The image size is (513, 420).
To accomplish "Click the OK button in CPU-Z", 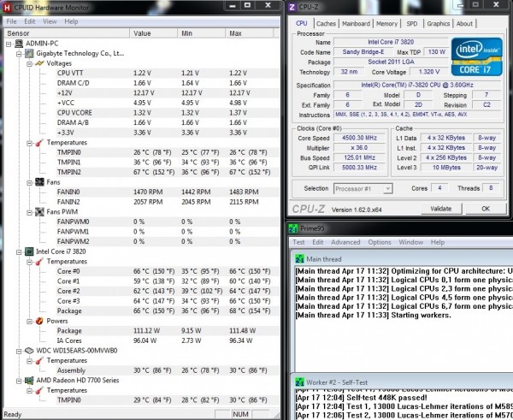I will click(486, 209).
